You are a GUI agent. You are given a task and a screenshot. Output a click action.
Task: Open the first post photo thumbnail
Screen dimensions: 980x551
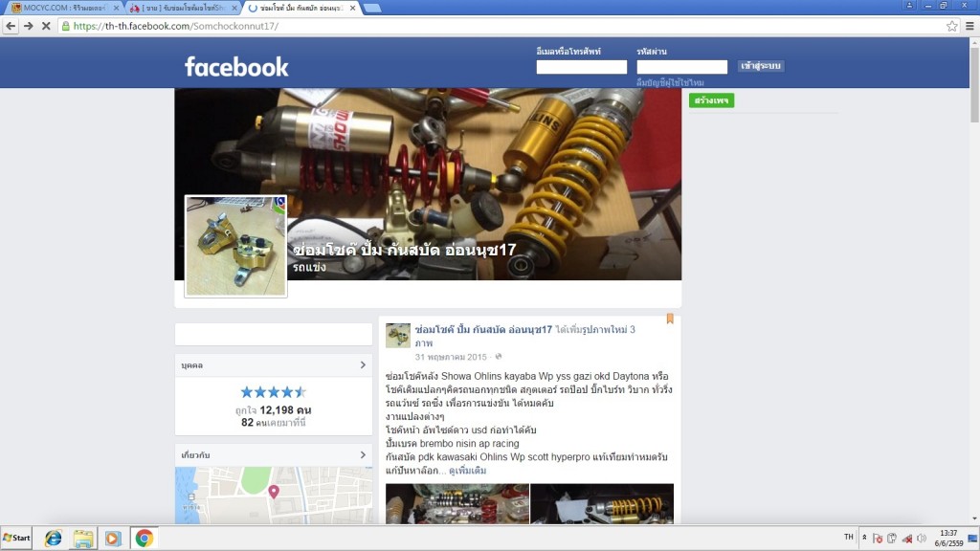[457, 503]
